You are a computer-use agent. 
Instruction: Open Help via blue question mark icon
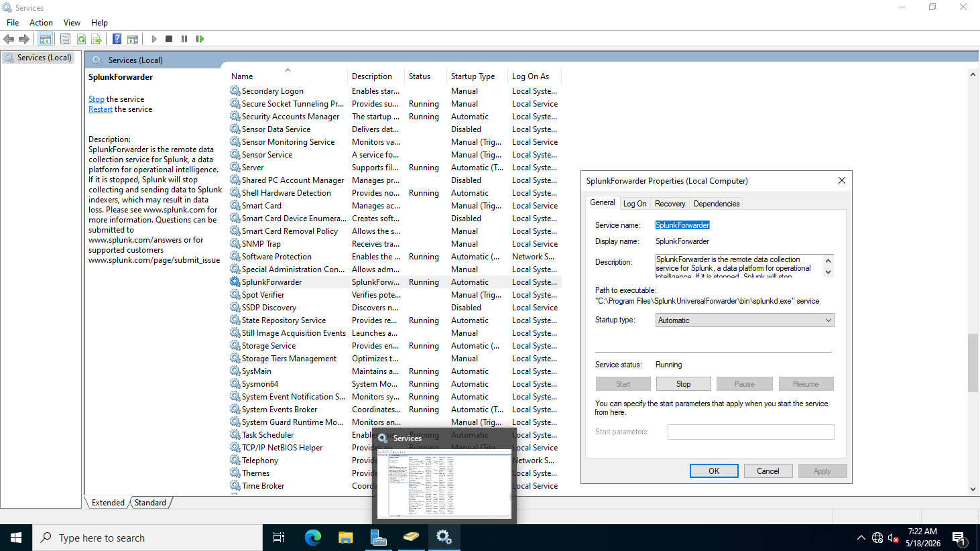(x=117, y=39)
